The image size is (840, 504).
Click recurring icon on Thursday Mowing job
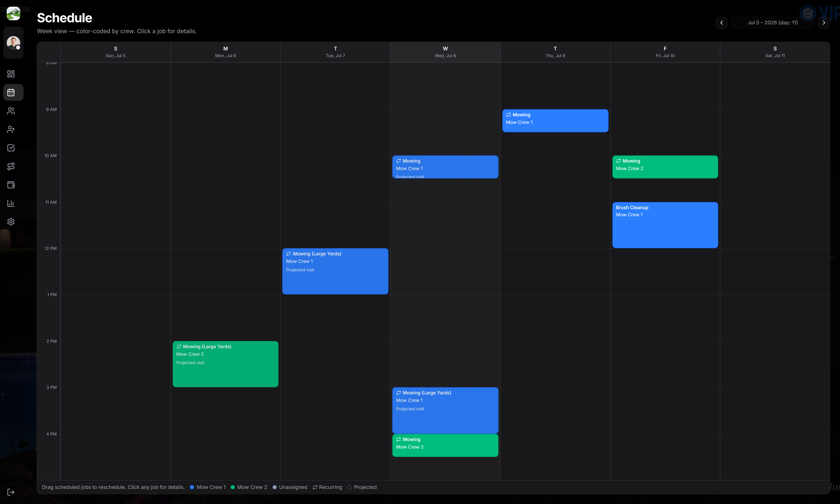click(508, 115)
